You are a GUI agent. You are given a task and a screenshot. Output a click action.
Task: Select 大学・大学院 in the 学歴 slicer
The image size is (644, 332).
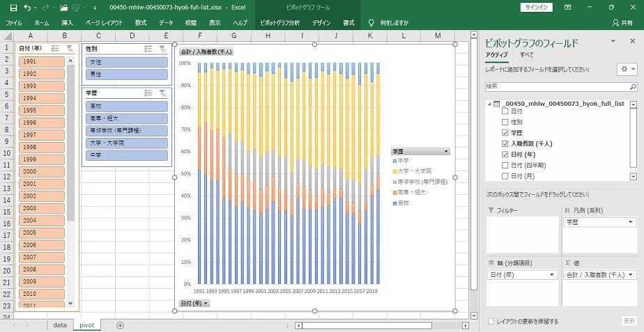[x=126, y=143]
